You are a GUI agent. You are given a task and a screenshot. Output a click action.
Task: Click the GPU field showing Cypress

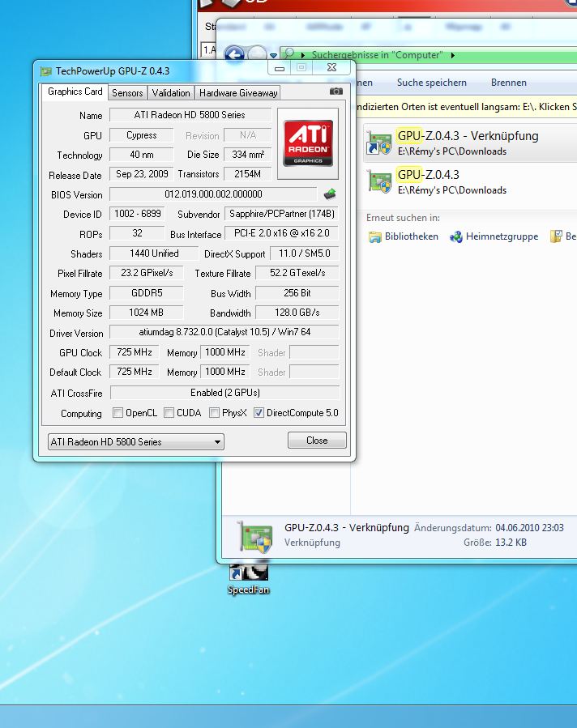pyautogui.click(x=141, y=135)
